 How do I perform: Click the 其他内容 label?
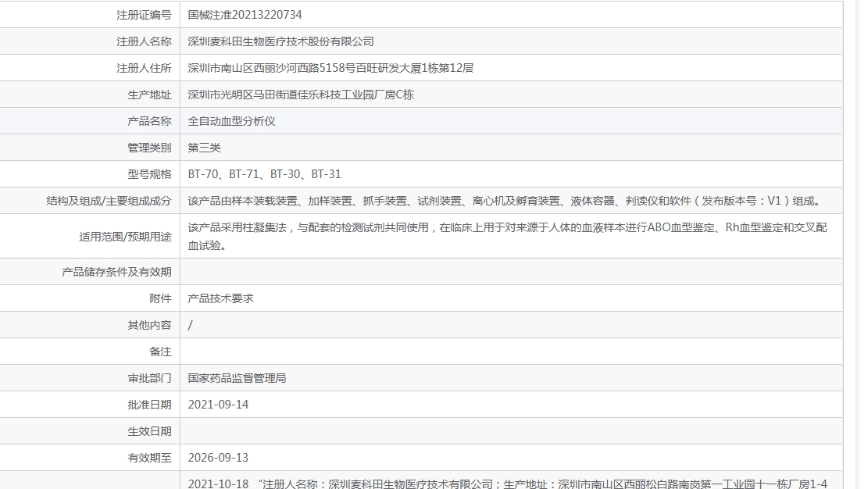(149, 325)
